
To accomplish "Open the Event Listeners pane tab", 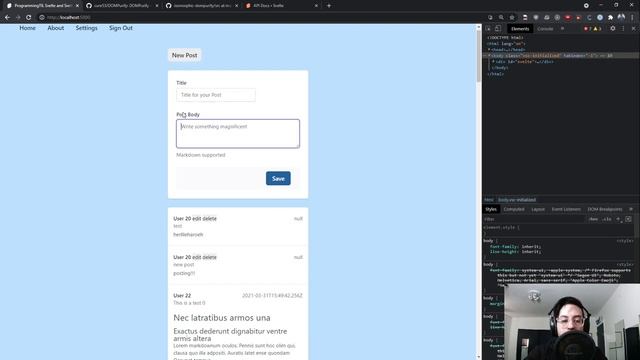I will [x=566, y=209].
